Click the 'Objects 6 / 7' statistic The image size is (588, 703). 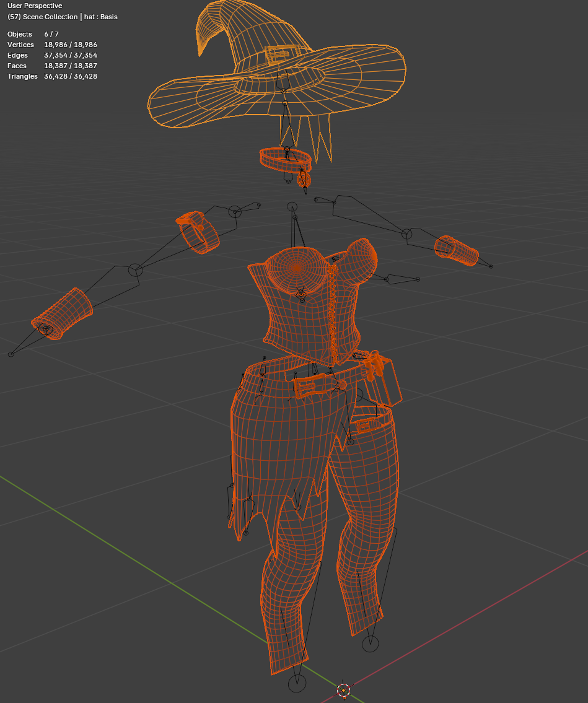[33, 34]
